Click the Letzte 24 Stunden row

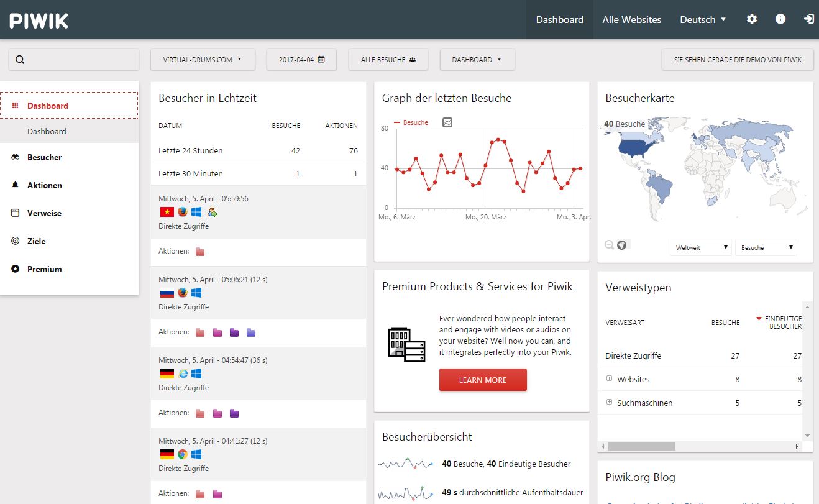[258, 150]
